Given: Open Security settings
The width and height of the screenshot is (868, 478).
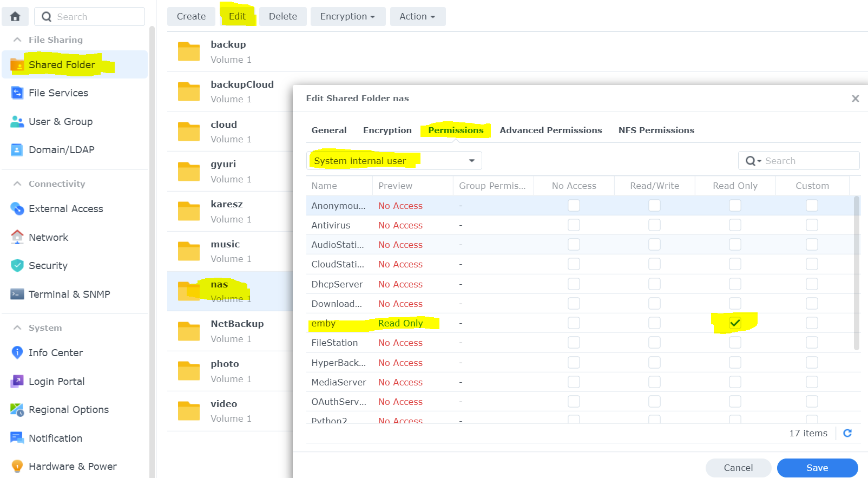Looking at the screenshot, I should coord(75,266).
